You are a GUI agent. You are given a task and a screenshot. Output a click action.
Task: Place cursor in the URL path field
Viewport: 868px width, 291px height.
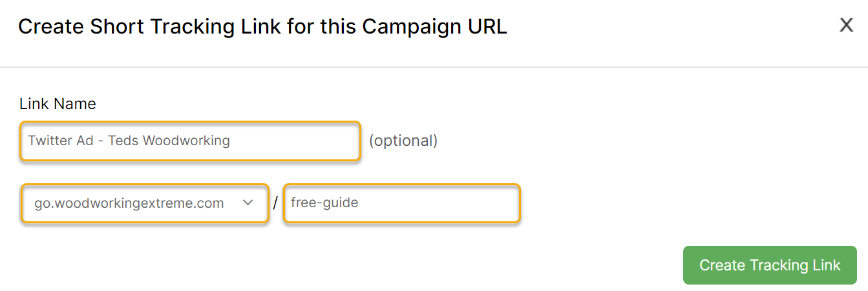click(x=401, y=203)
